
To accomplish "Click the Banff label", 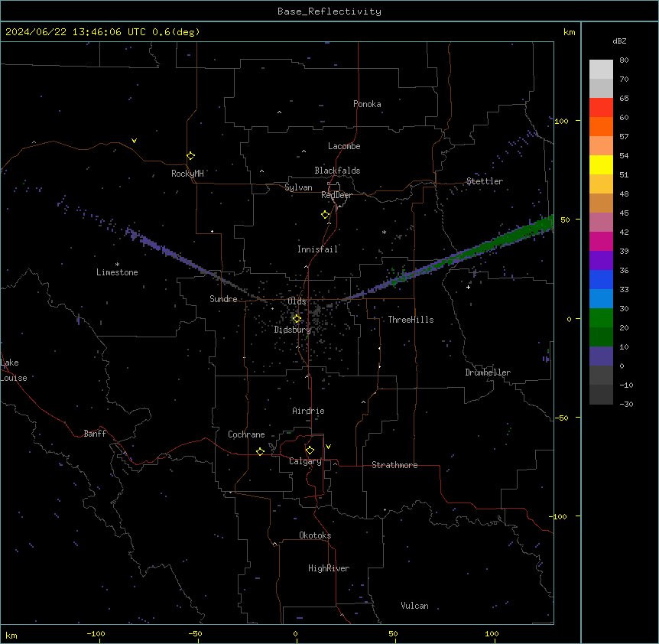I will 95,434.
